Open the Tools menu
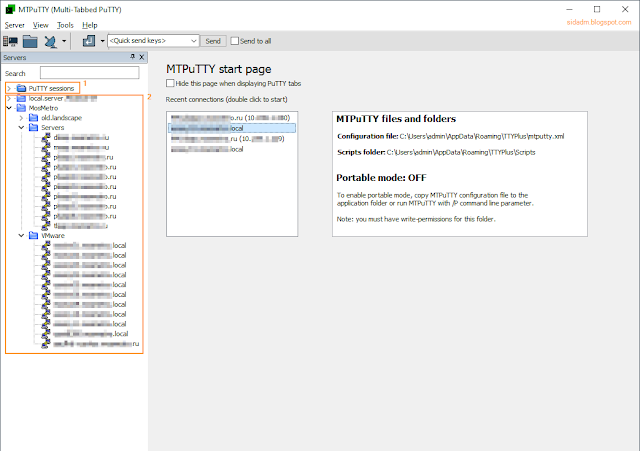The height and width of the screenshot is (451, 640). (x=65, y=25)
